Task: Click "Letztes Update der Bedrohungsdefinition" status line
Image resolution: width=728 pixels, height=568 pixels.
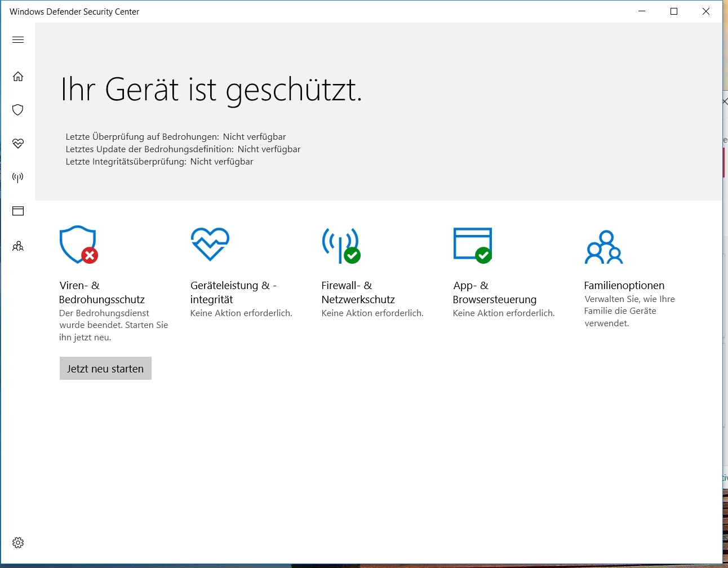Action: click(x=183, y=149)
